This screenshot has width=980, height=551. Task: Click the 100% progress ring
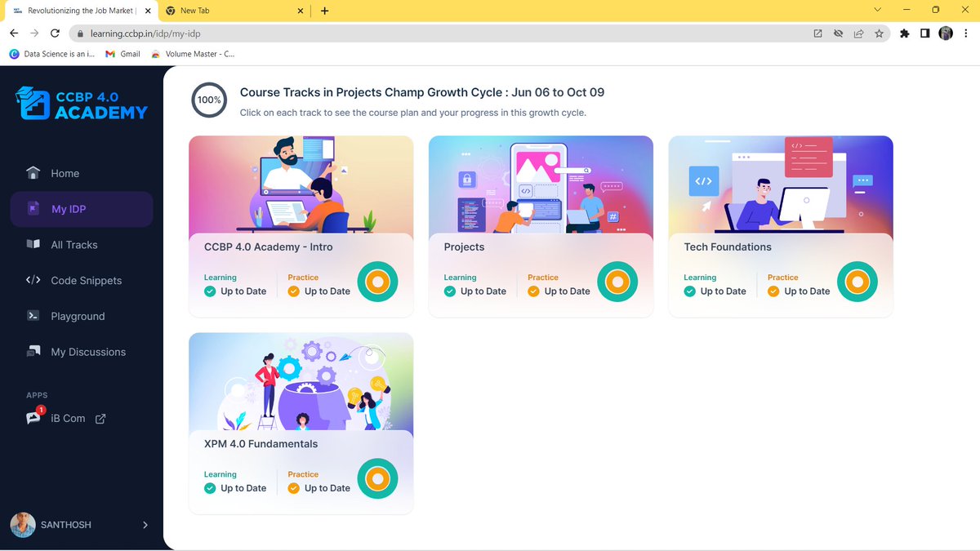tap(209, 100)
